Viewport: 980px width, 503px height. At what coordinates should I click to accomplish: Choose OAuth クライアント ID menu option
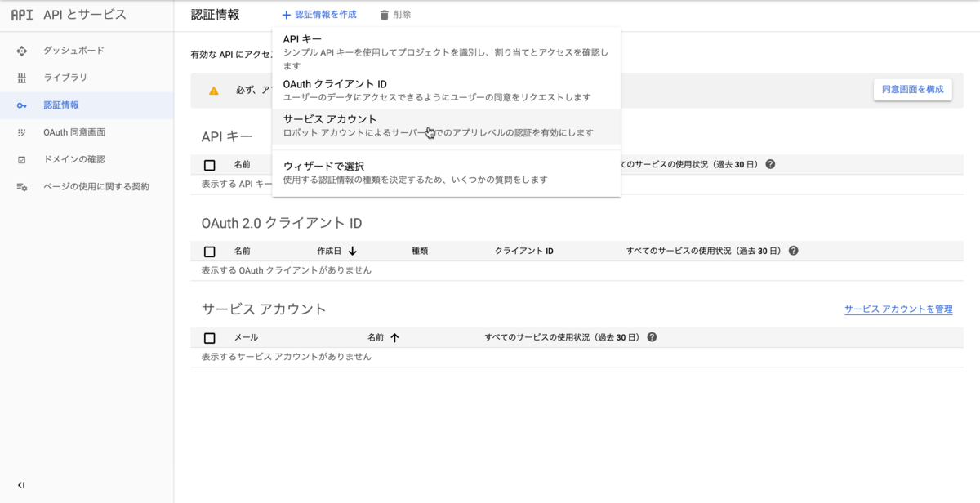point(446,90)
